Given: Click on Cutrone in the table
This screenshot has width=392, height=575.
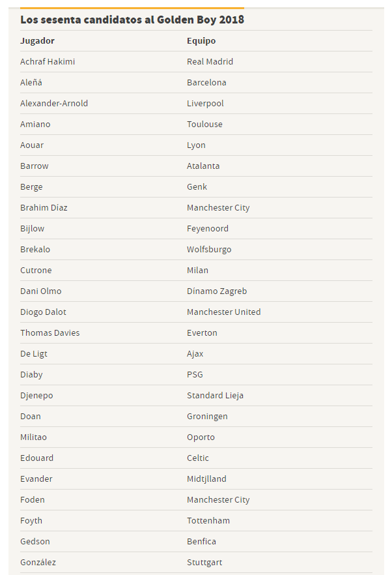Looking at the screenshot, I should (36, 271).
